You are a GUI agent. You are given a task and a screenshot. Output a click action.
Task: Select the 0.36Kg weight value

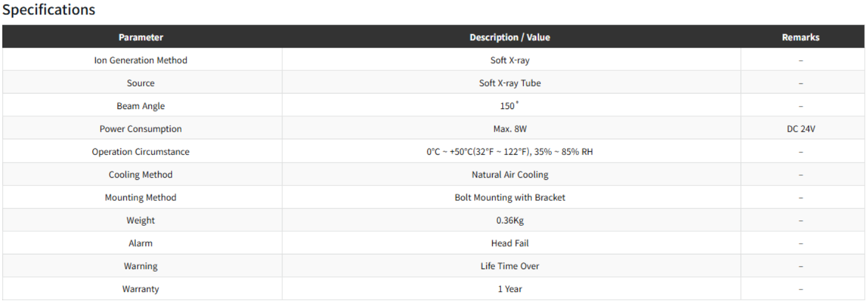tap(509, 220)
